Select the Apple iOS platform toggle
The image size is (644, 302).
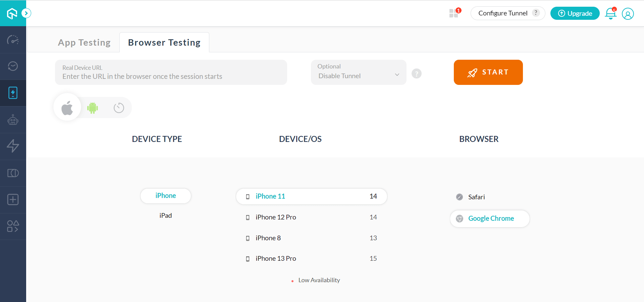tap(67, 108)
